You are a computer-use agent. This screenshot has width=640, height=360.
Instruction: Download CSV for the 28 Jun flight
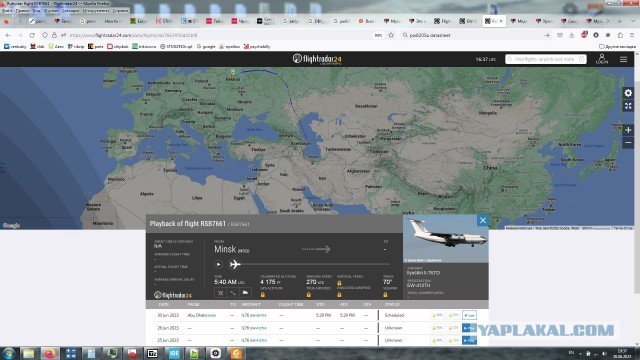[453, 328]
